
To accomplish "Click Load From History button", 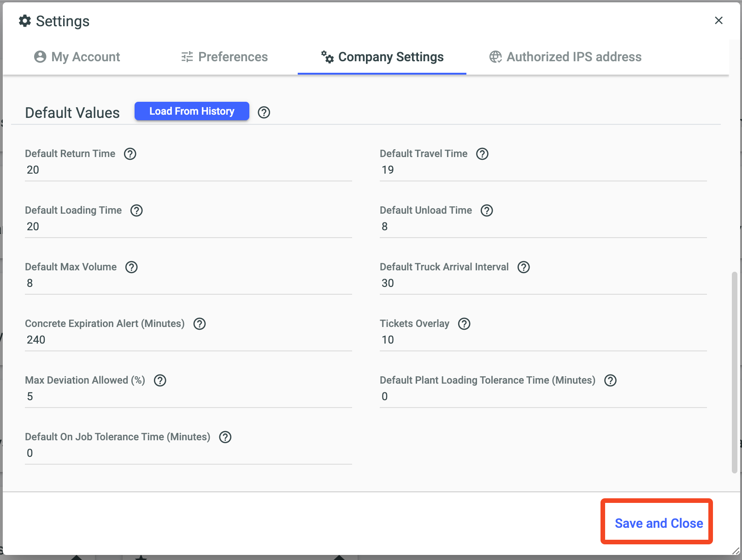I will pos(192,111).
